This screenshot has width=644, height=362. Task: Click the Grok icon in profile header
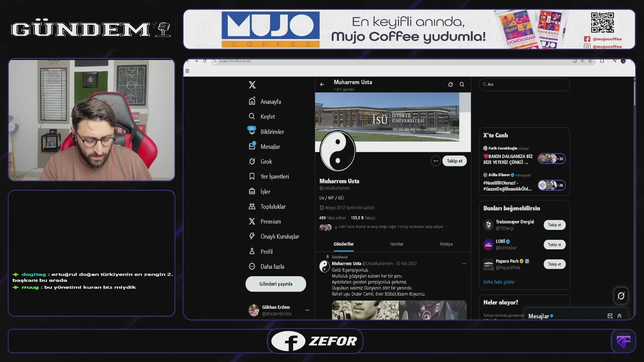pos(450,84)
